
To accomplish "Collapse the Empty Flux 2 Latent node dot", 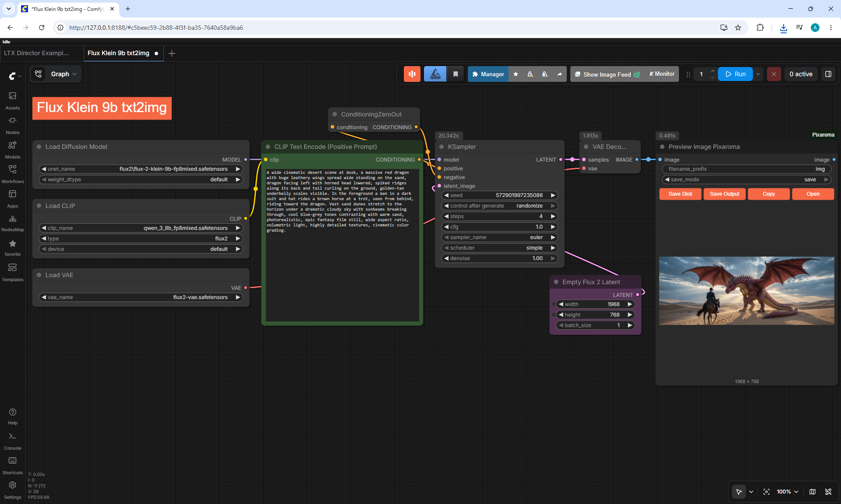I will pos(556,282).
